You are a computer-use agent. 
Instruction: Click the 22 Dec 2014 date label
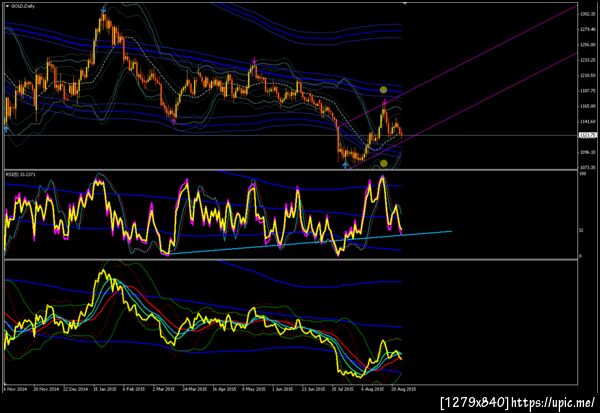pyautogui.click(x=75, y=389)
